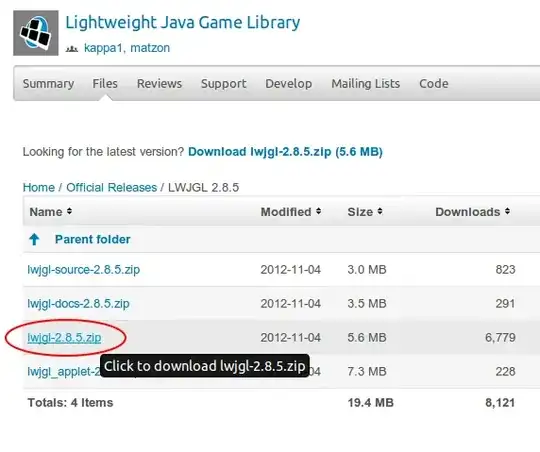
Task: Click the 291 downloads value
Action: [505, 304]
